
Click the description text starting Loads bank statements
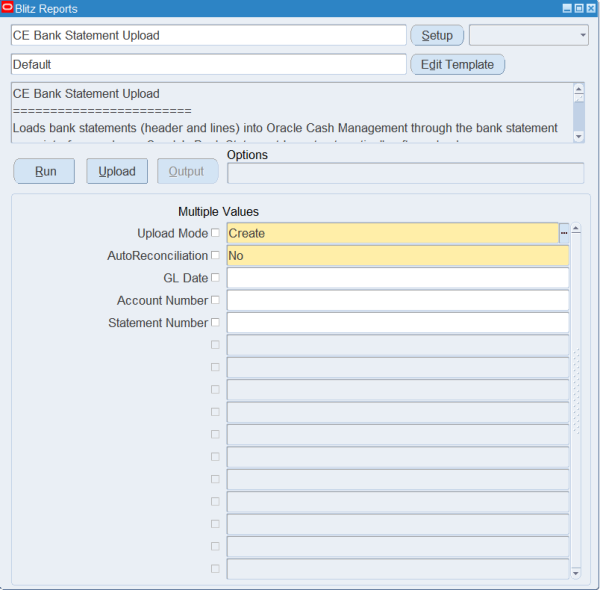tap(285, 128)
